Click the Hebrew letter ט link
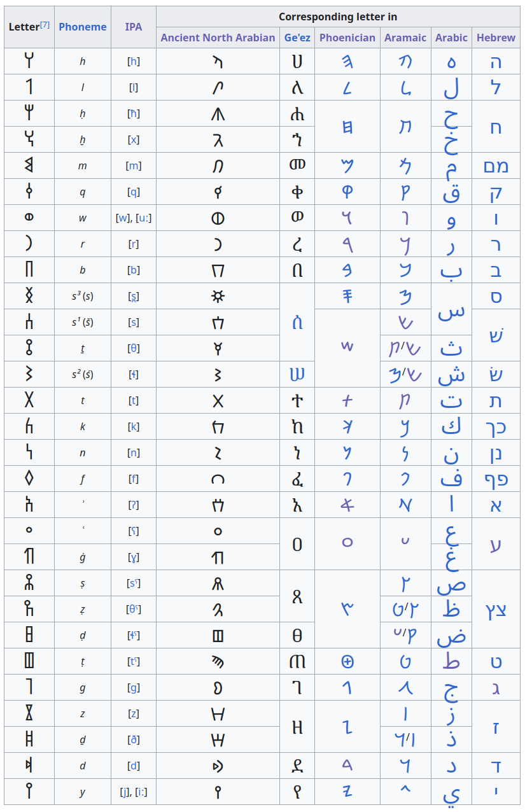Viewport: 525px width, 812px height. pyautogui.click(x=496, y=662)
